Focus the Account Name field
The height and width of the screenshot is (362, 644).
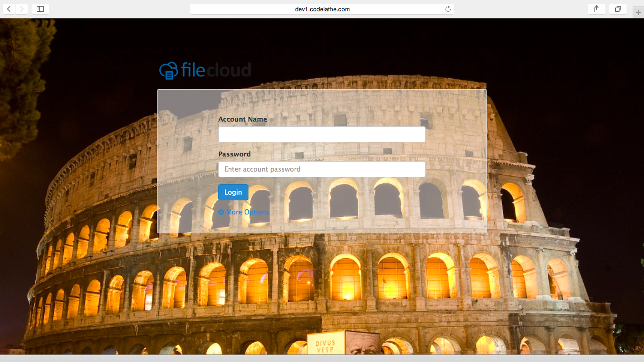(x=322, y=134)
